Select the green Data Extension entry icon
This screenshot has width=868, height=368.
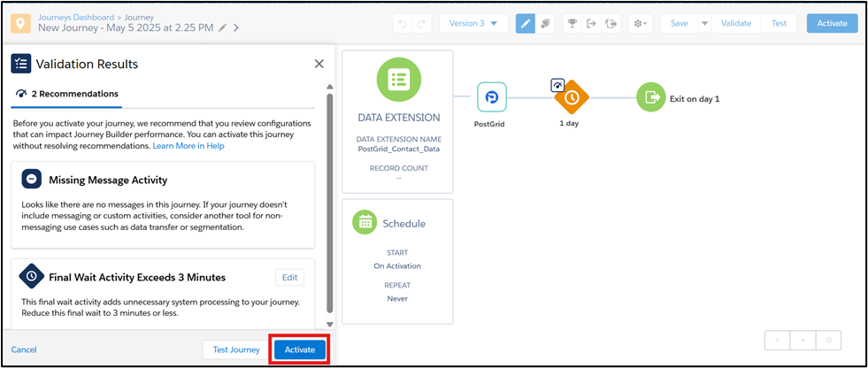click(x=398, y=79)
